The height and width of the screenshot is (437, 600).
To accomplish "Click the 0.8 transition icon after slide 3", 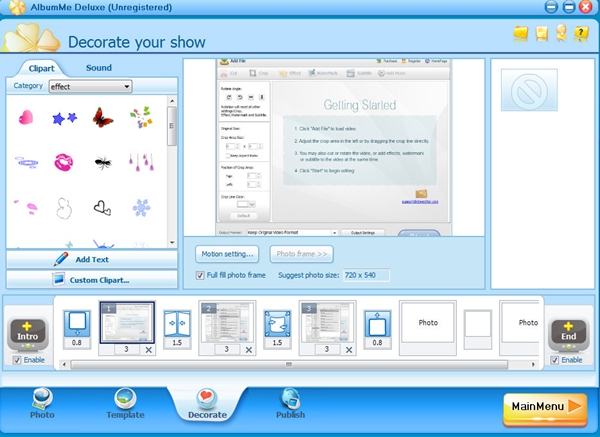I will [378, 324].
